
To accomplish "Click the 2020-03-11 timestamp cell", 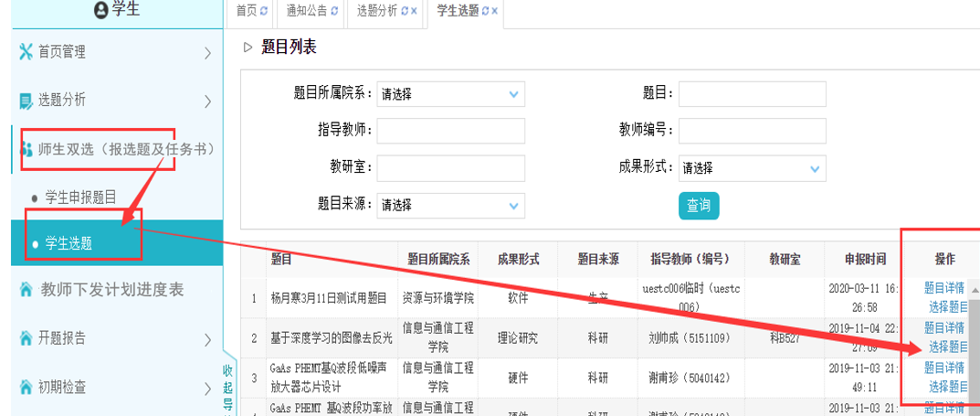I will pyautogui.click(x=865, y=298).
